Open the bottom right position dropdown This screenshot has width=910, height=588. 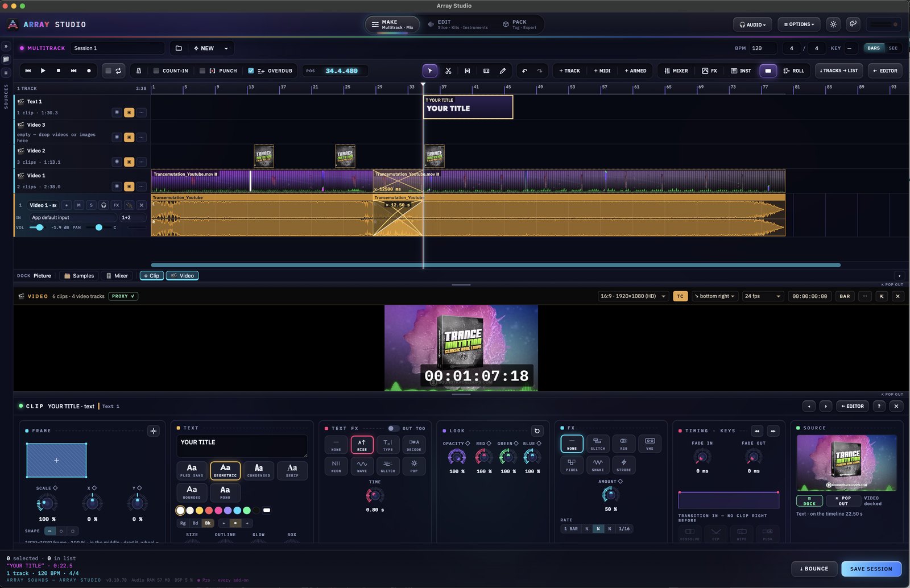tap(715, 296)
